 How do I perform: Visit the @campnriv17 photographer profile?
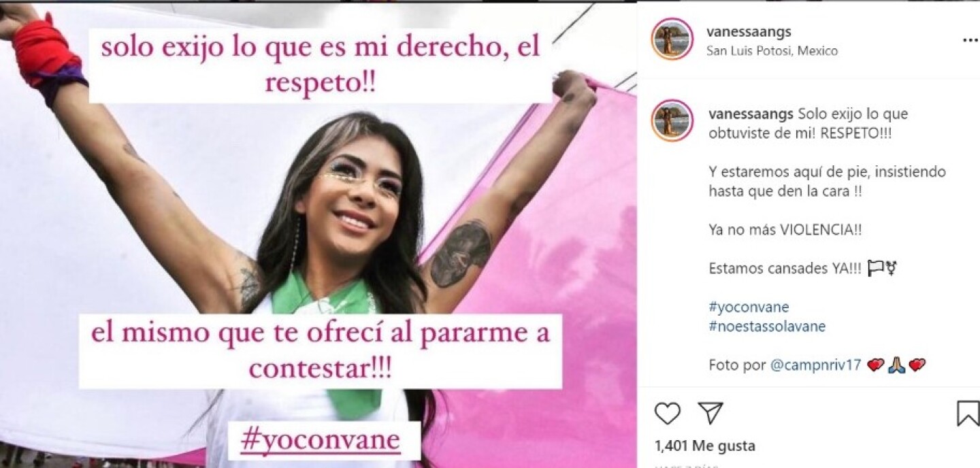[816, 365]
